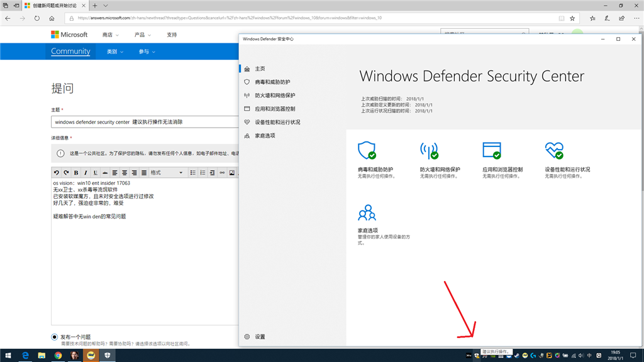
Task: Expand the 参与 participate dropdown
Action: [x=147, y=52]
